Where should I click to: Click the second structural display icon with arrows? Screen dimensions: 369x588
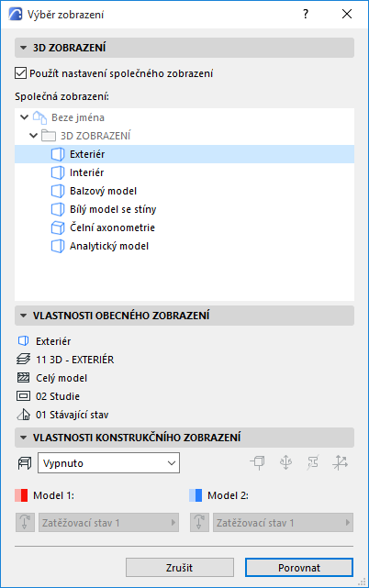pos(285,462)
